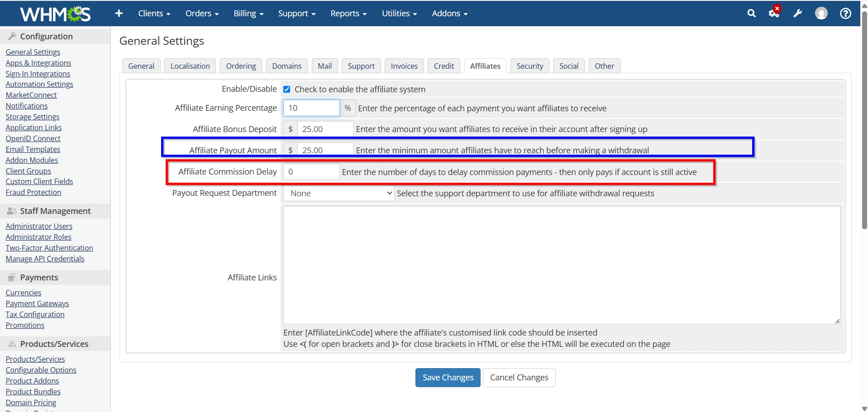Image resolution: width=868 pixels, height=412 pixels.
Task: Switch to the Localisation tab
Action: tap(190, 66)
